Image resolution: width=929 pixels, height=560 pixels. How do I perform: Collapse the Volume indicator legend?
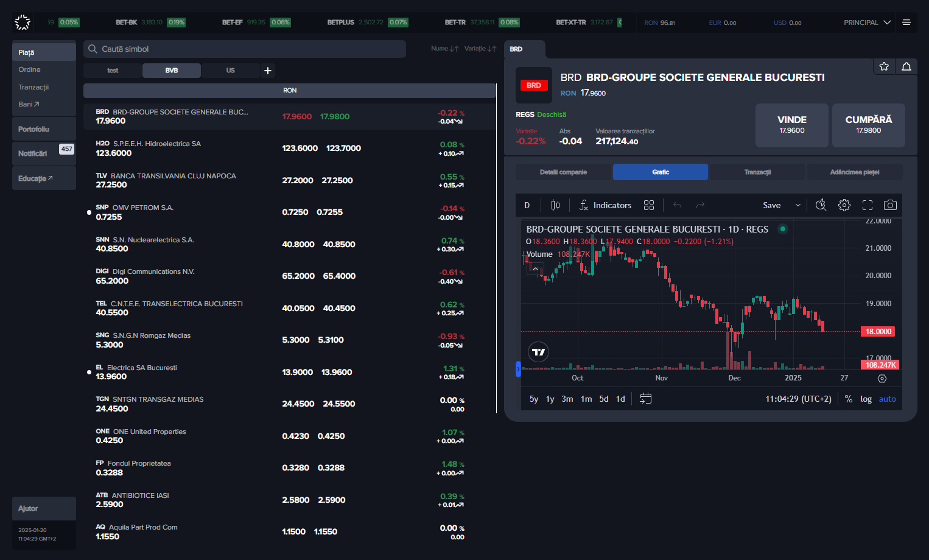536,268
